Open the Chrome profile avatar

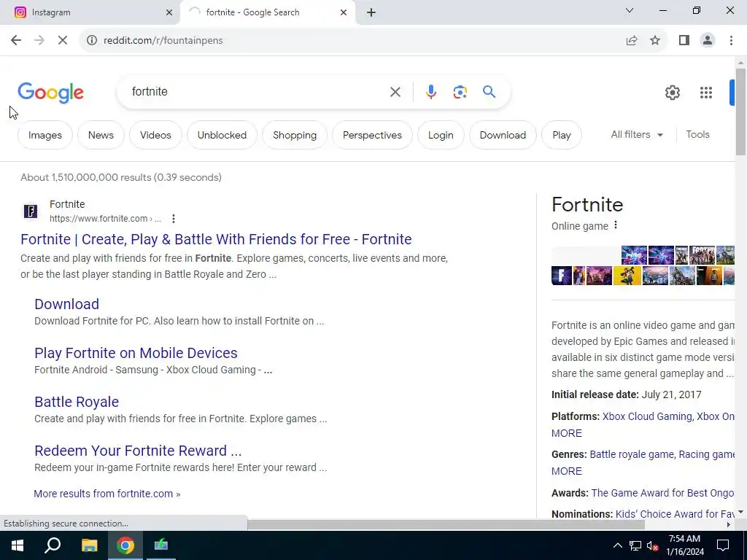(708, 41)
